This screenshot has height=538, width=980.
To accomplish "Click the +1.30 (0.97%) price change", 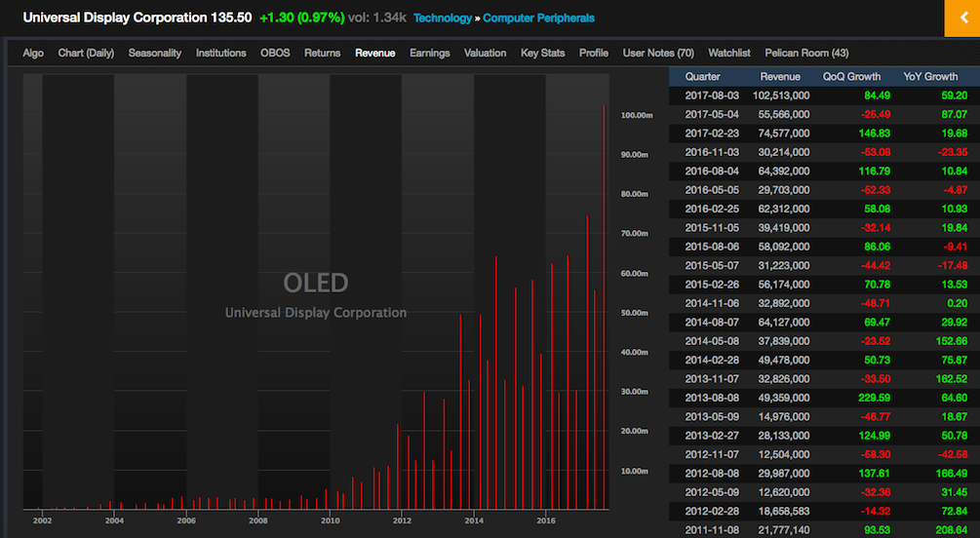I will pos(302,18).
